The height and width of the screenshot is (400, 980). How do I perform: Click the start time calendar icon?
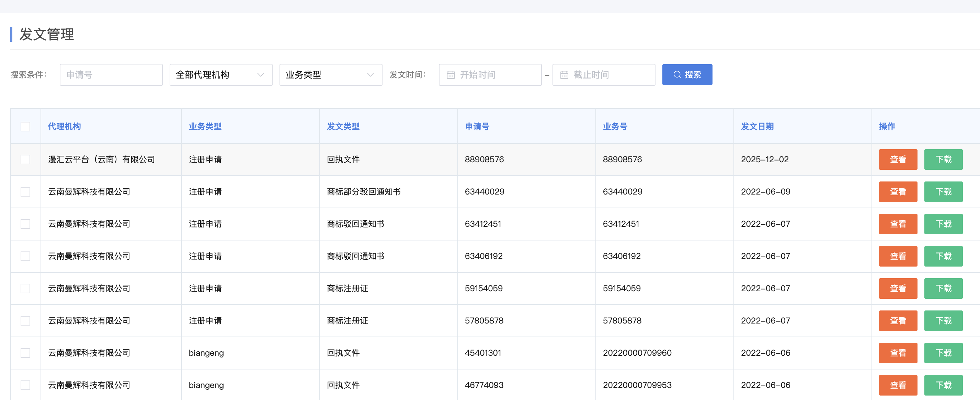pyautogui.click(x=451, y=75)
